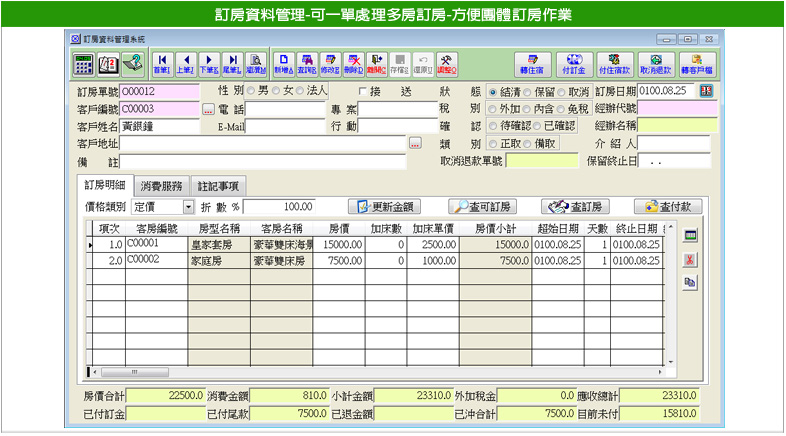Click the 新增 add record icon

pos(284,65)
